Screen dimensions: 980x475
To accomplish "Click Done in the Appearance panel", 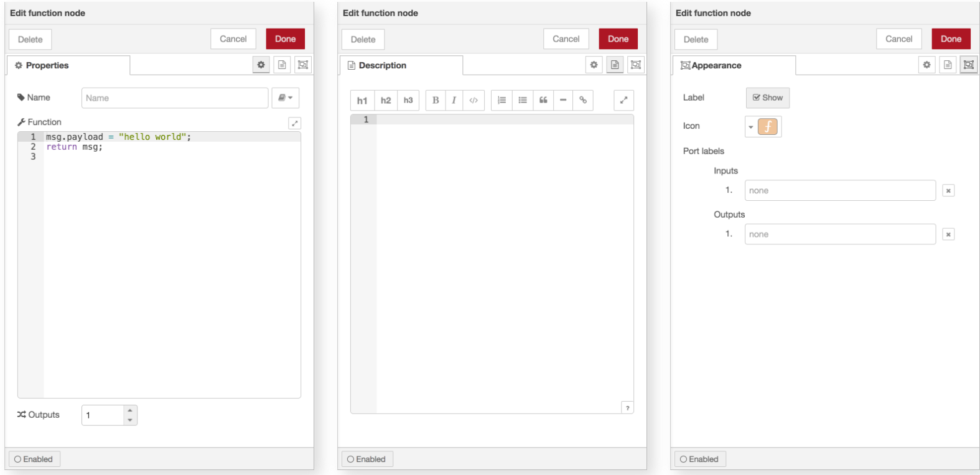I will (951, 39).
